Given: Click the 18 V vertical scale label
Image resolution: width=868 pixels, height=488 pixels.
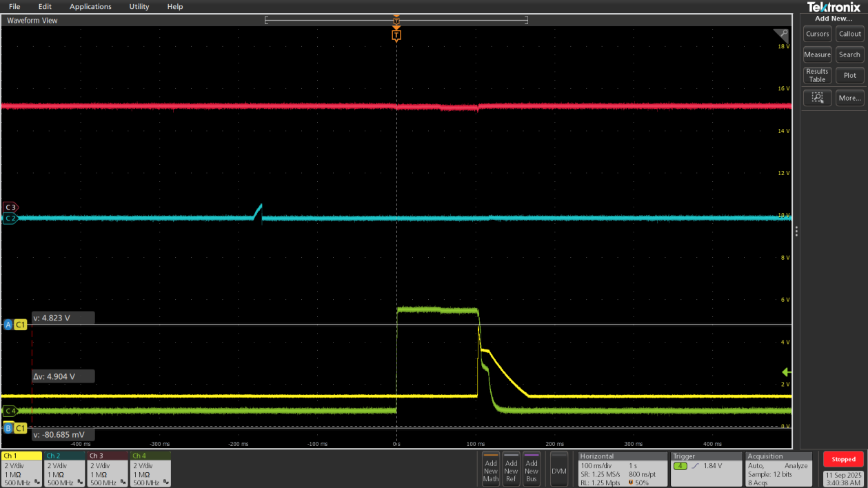Looking at the screenshot, I should click(x=783, y=47).
